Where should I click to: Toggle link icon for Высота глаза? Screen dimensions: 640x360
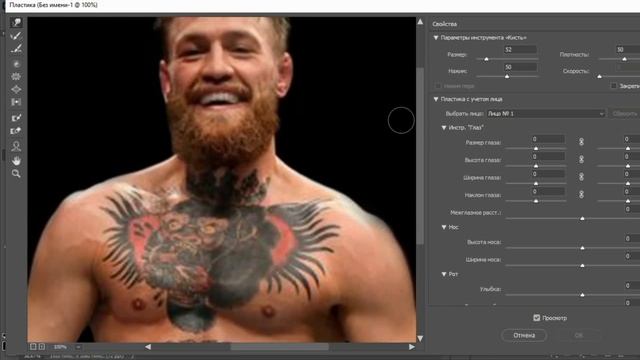581,159
